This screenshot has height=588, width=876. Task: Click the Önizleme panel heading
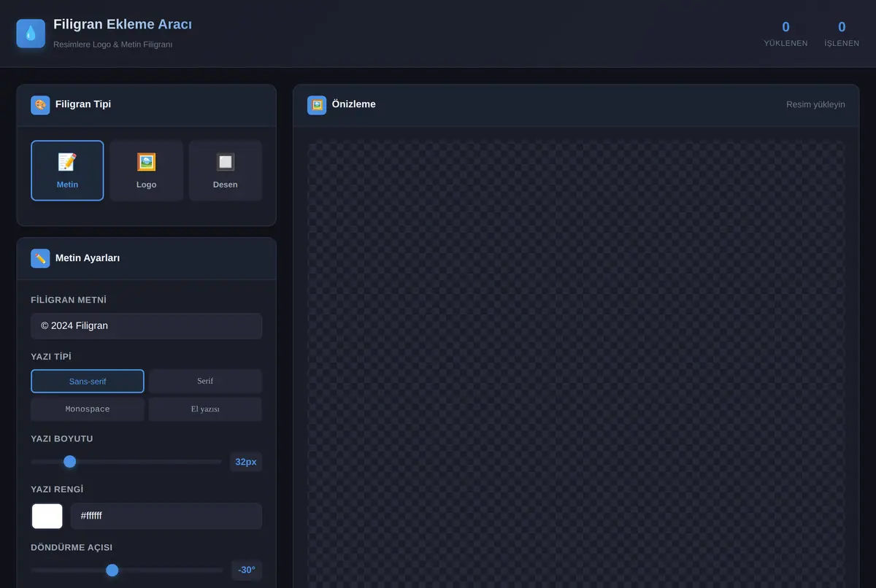click(x=353, y=104)
